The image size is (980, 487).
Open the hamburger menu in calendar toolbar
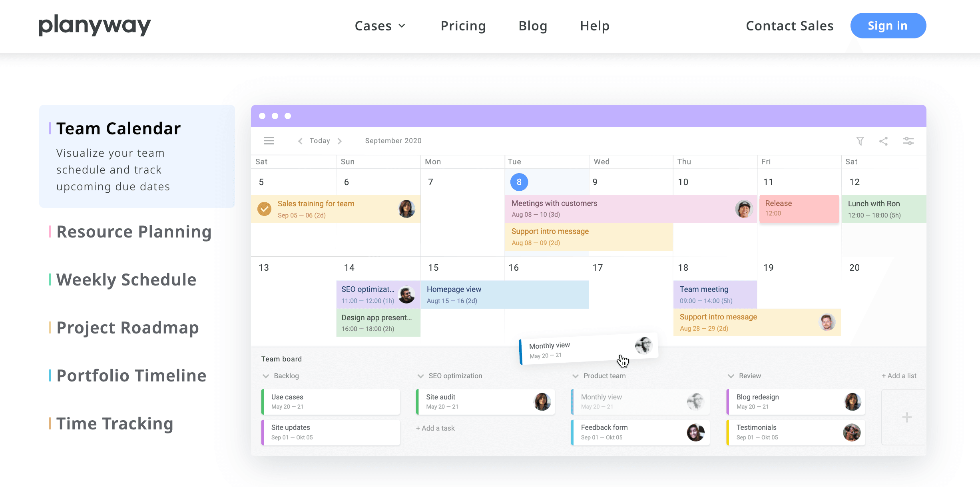pyautogui.click(x=269, y=141)
